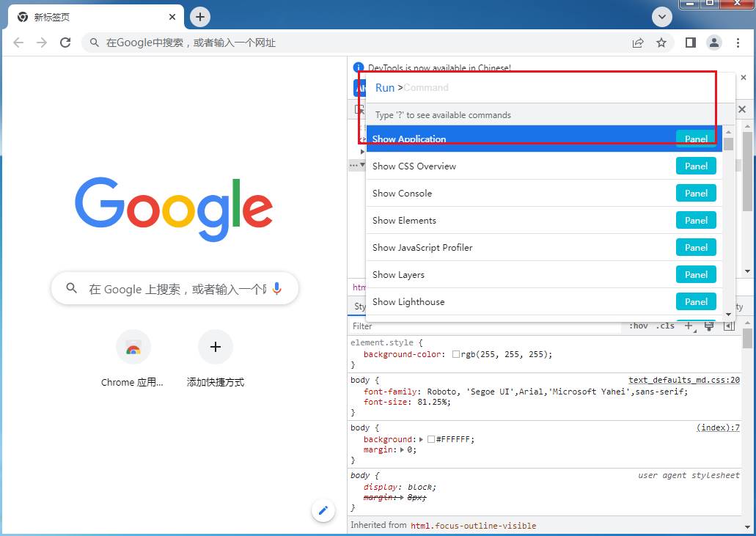
Task: Open the Chrome three-dot menu
Action: tap(738, 43)
